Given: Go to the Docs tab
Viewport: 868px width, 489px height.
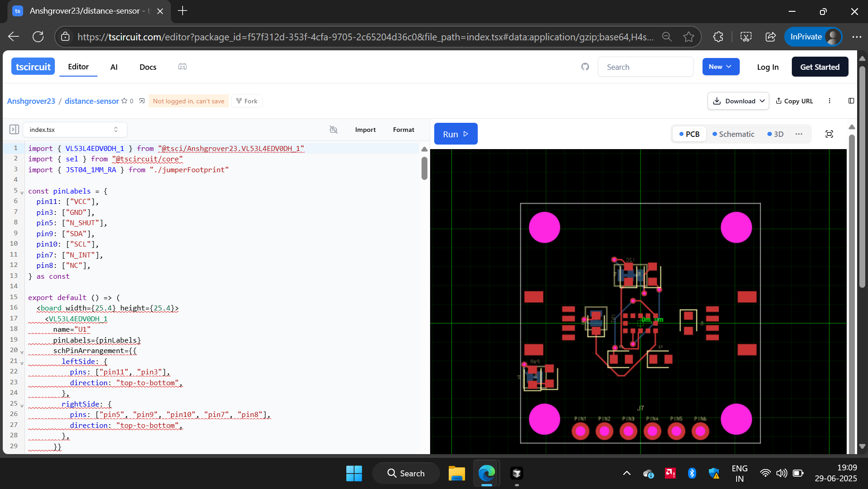Looking at the screenshot, I should [x=148, y=67].
